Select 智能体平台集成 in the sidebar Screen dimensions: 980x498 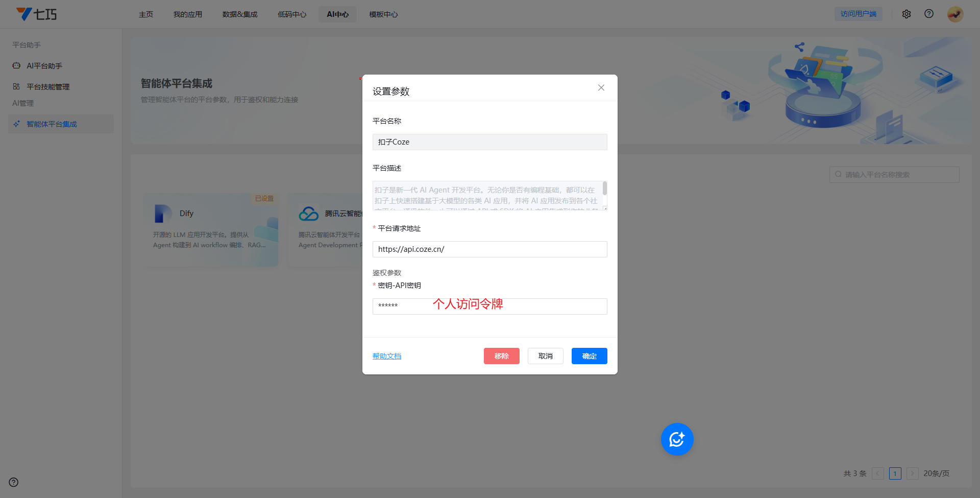click(x=52, y=124)
